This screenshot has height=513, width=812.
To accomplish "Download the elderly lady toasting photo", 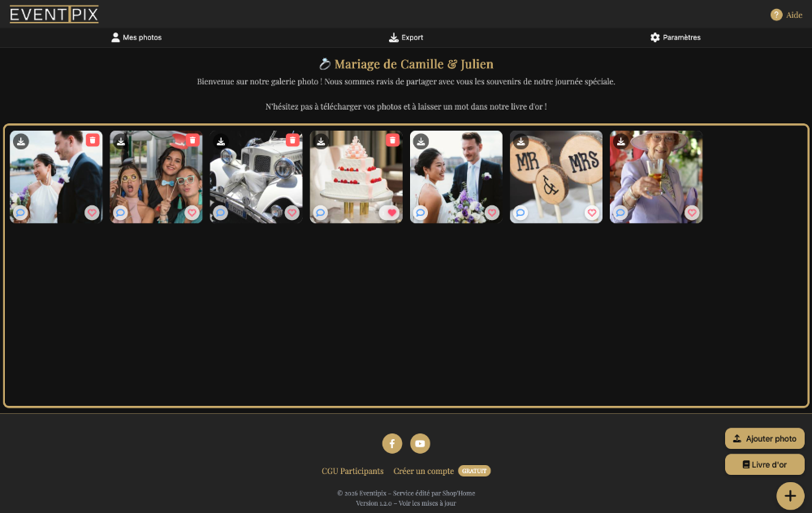I will pyautogui.click(x=621, y=141).
